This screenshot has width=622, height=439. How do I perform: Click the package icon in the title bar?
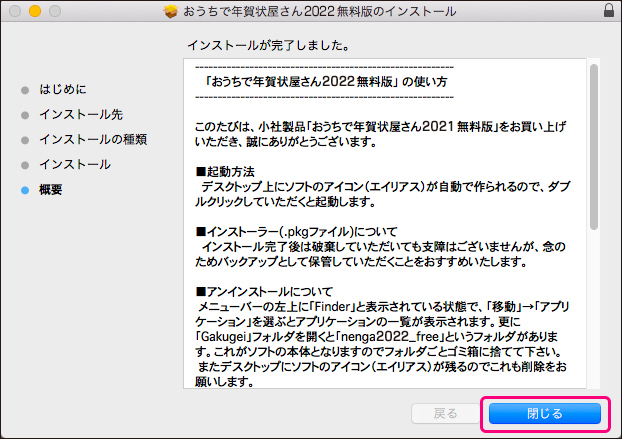click(171, 11)
